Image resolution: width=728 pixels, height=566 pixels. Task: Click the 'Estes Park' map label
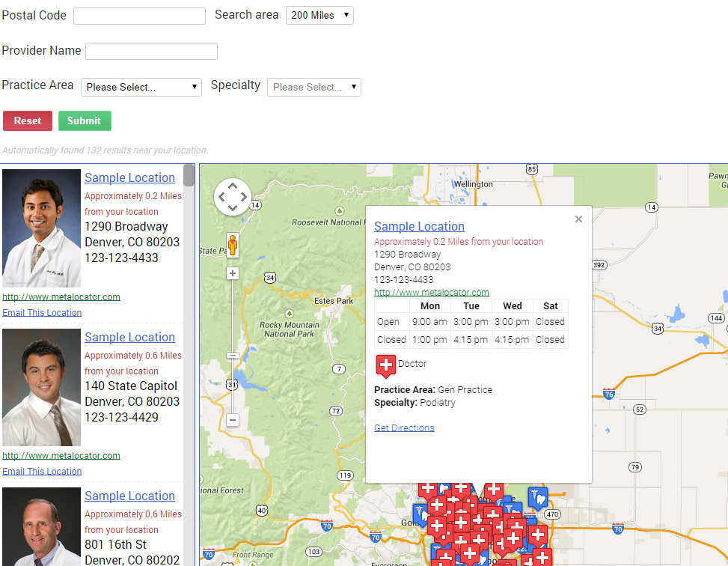[334, 301]
